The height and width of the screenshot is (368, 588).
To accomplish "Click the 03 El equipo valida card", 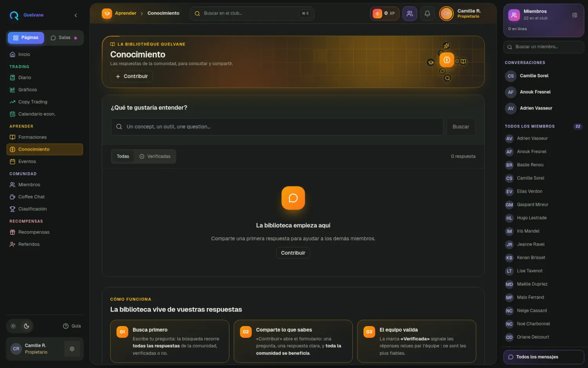I will click(417, 341).
